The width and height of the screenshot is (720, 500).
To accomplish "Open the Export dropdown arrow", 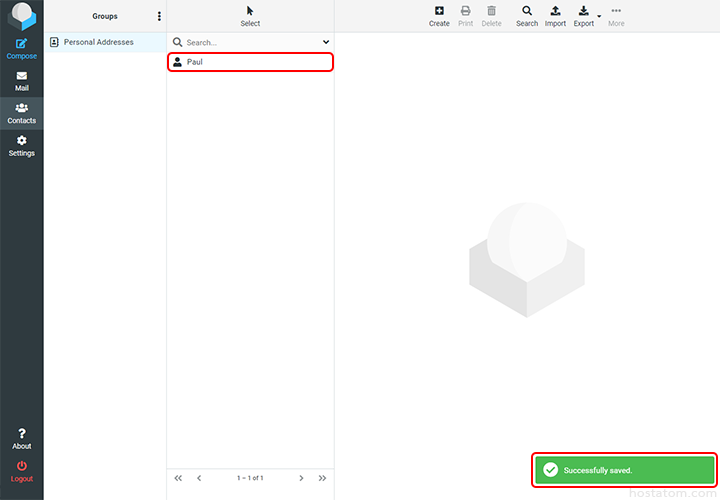I will (600, 17).
